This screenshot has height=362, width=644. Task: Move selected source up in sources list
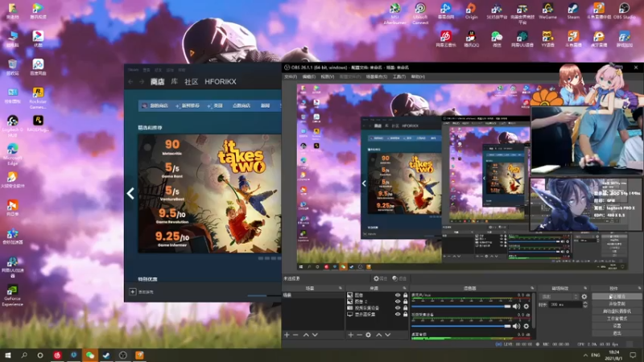(378, 335)
